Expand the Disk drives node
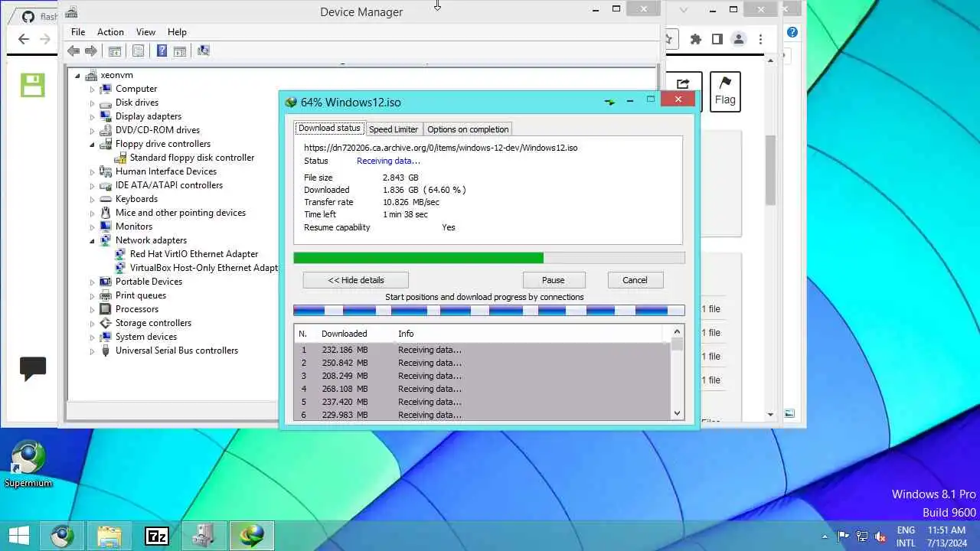This screenshot has height=551, width=980. click(x=92, y=103)
